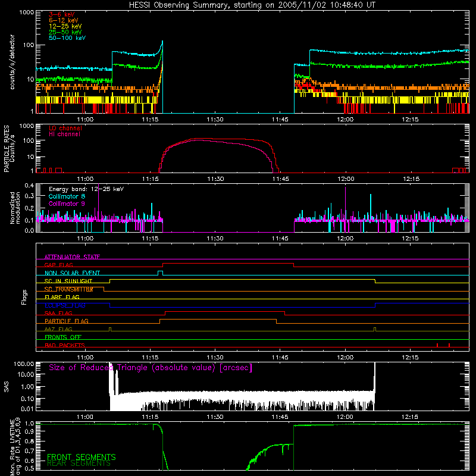Screen dimensions: 476x476
Task: Click the NON SOLAR EVENT pulse on the cyan flag line
Action: pyautogui.click(x=160, y=273)
